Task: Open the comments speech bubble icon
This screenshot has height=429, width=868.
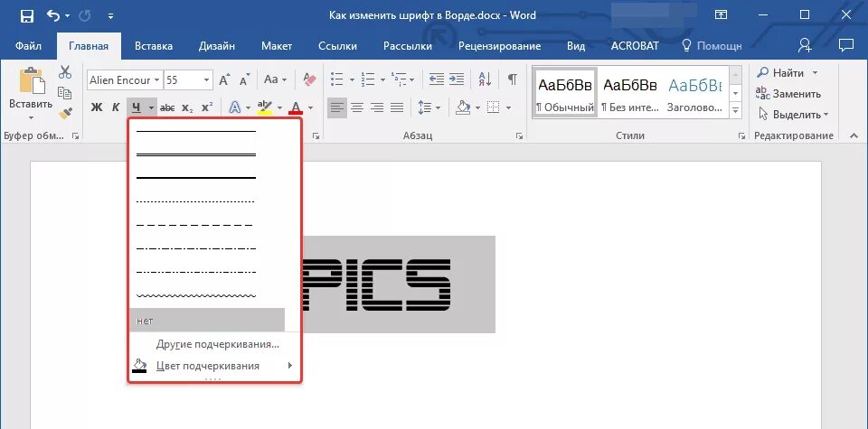Action: [x=846, y=45]
